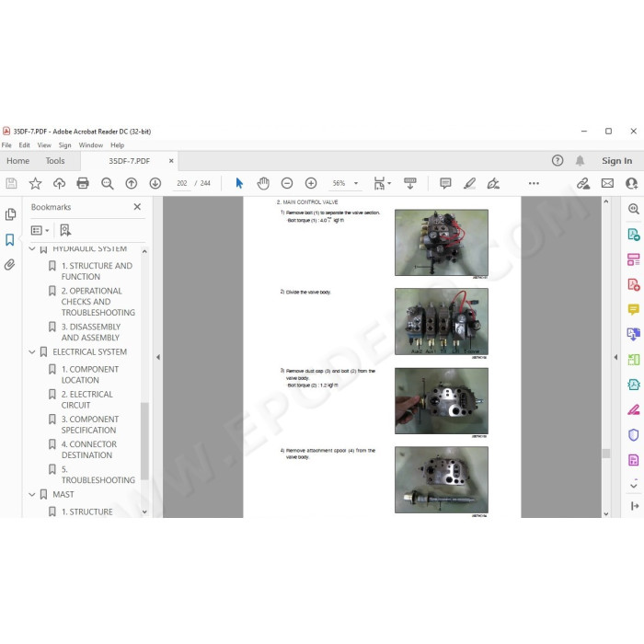Viewport: 644px width, 644px height.
Task: Expand more tools chevron in right pane
Action: [x=633, y=486]
